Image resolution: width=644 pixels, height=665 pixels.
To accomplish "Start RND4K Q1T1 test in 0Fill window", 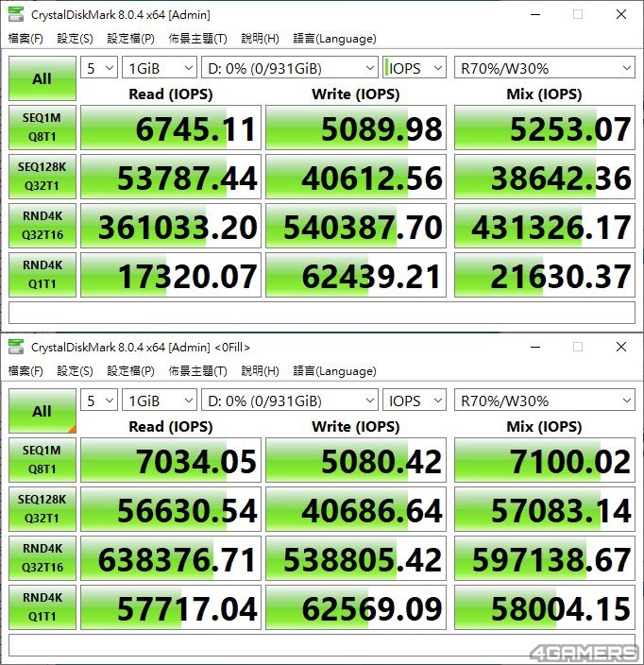I will (42, 607).
